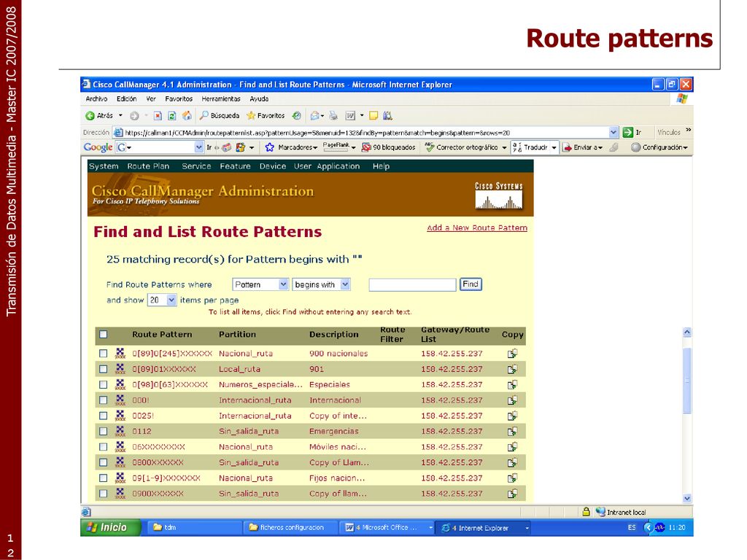The width and height of the screenshot is (747, 560).
Task: Click route pattern icon for 0[89]0[245]XXXXXX
Action: pyautogui.click(x=120, y=354)
